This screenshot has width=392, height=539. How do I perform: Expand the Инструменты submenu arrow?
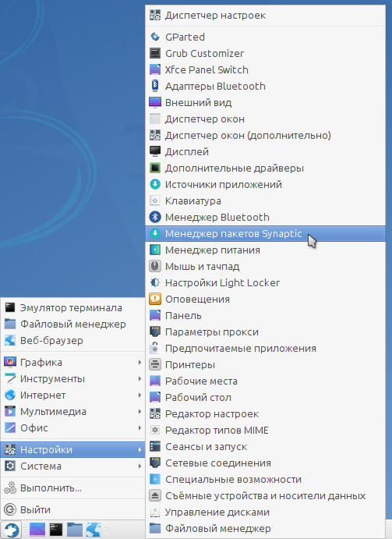tap(139, 379)
